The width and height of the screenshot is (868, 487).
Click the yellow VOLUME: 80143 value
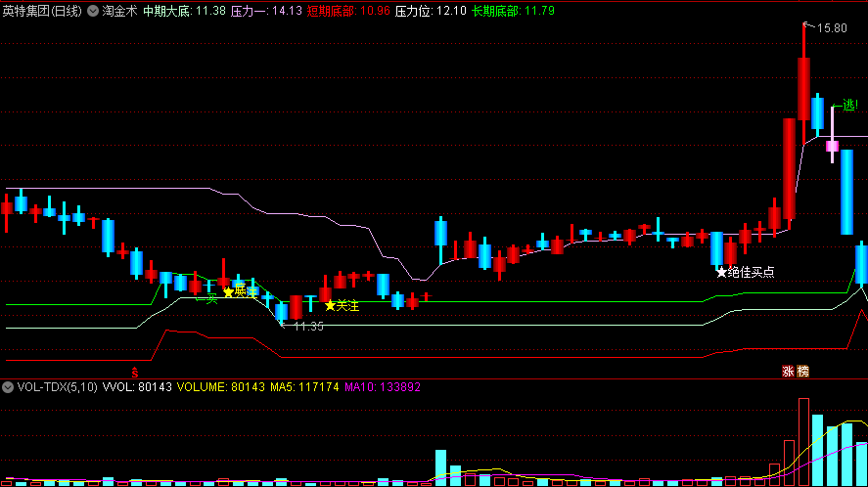[221, 387]
